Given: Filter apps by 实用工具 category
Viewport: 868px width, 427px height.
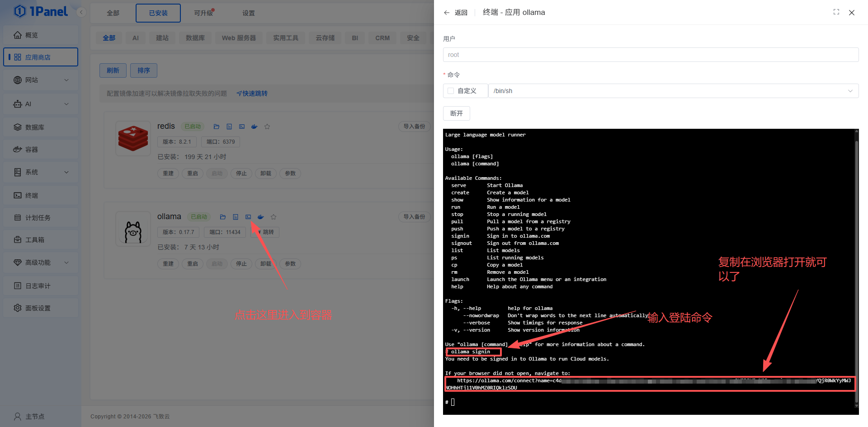Looking at the screenshot, I should pyautogui.click(x=286, y=38).
